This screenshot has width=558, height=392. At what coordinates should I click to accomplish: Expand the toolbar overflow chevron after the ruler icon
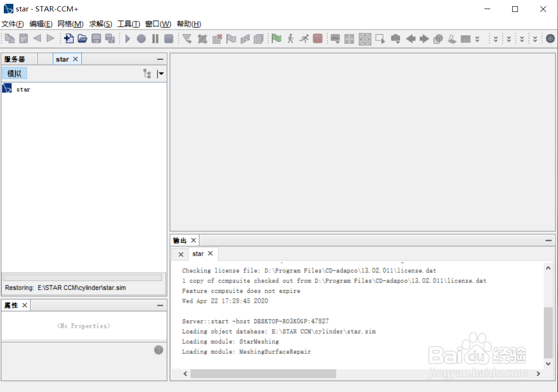[477, 39]
